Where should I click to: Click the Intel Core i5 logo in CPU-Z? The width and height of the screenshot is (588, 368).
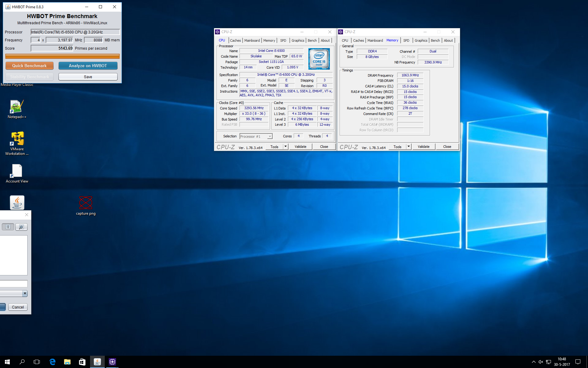coord(319,59)
